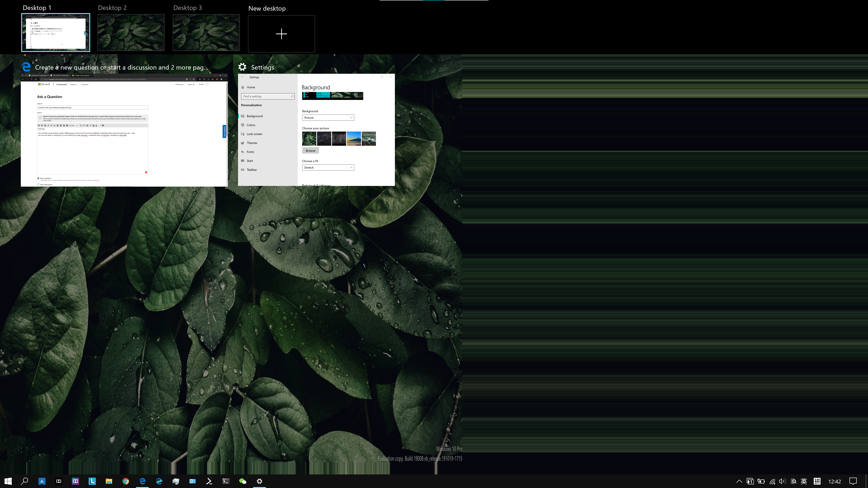The width and height of the screenshot is (868, 488).
Task: Open the volume speaker tray icon
Action: coord(782,481)
